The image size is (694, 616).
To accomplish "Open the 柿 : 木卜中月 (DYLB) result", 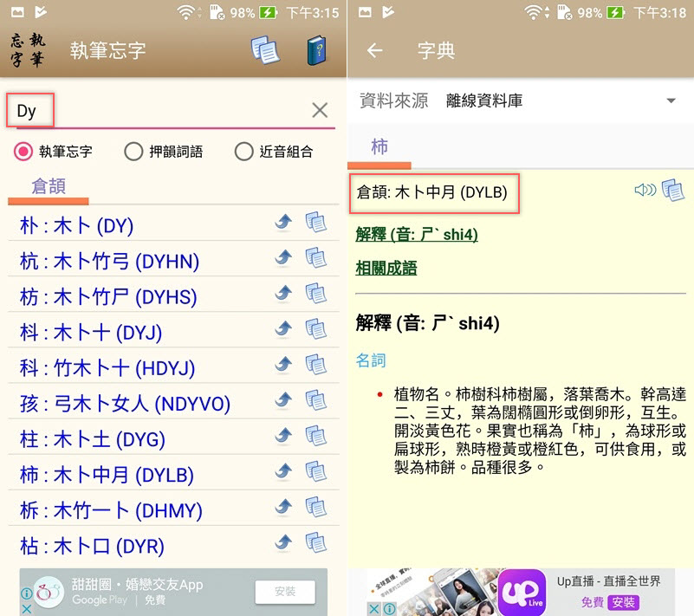I will (x=107, y=476).
